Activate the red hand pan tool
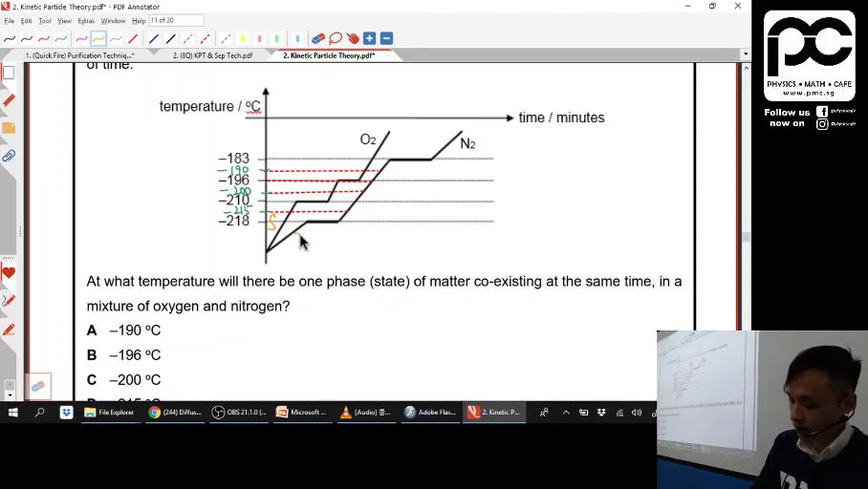Image resolution: width=868 pixels, height=489 pixels. pyautogui.click(x=353, y=39)
